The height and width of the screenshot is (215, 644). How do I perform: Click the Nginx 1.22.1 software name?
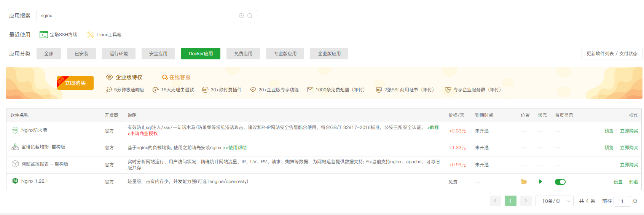click(x=35, y=181)
